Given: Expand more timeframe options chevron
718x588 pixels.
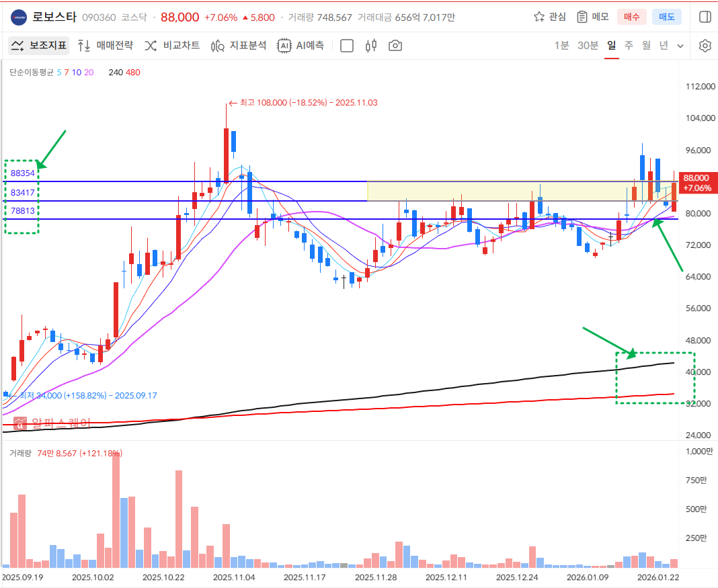Looking at the screenshot, I should 680,46.
